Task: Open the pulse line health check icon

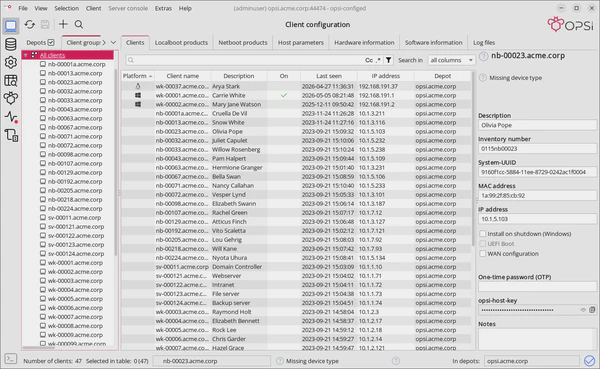Action: click(x=11, y=117)
